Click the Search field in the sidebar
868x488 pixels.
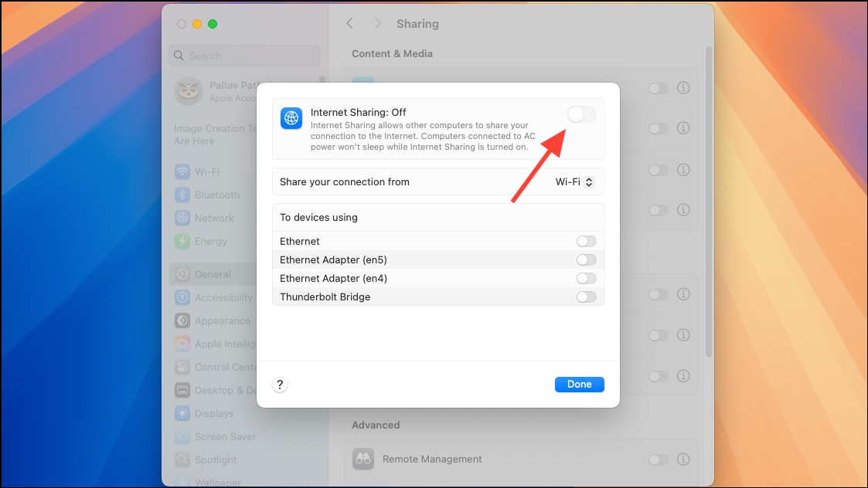click(x=245, y=56)
